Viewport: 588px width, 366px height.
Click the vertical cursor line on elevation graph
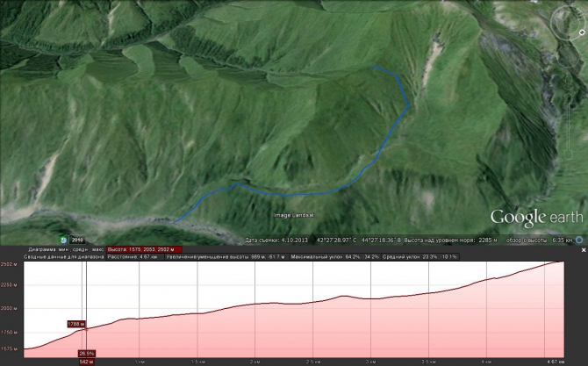click(85, 298)
